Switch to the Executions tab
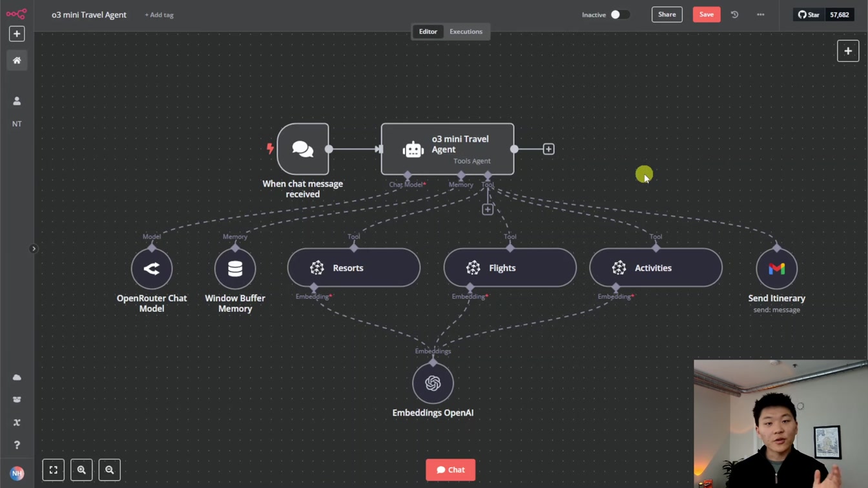 click(466, 32)
